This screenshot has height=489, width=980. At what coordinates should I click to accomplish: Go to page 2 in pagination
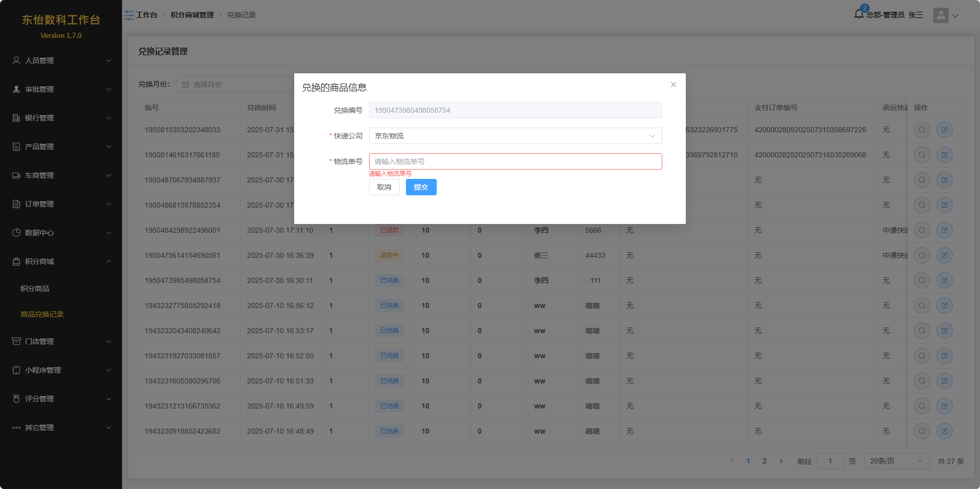pyautogui.click(x=764, y=461)
